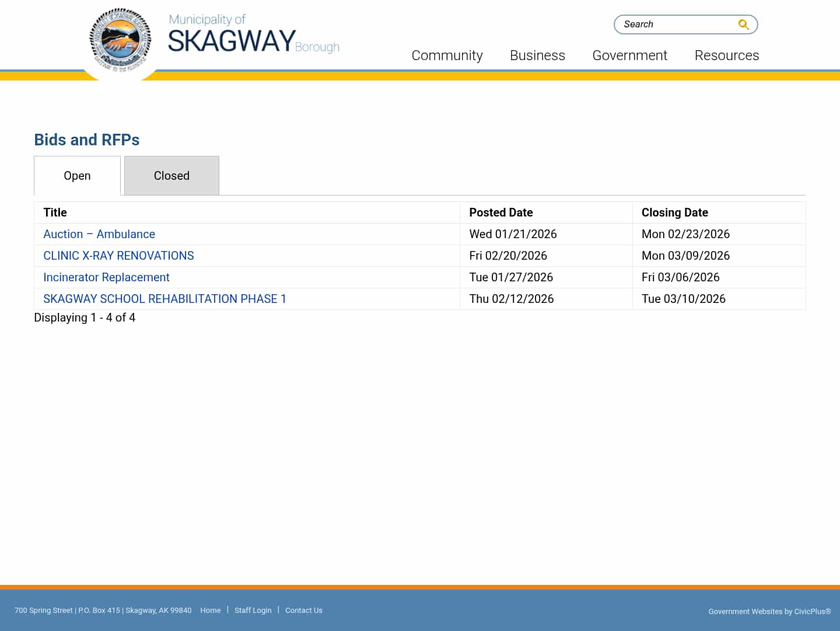Screen dimensions: 840x631
Task: Switch to the Closed bids tab
Action: [x=171, y=175]
